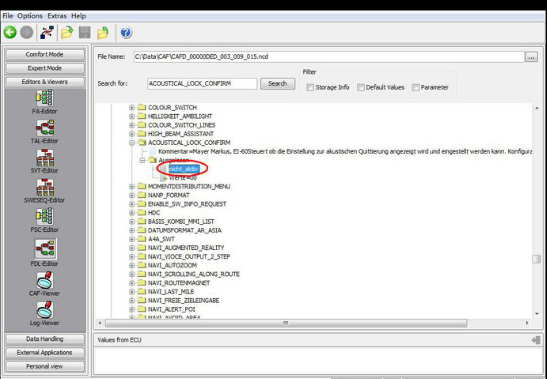The width and height of the screenshot is (547, 379).
Task: Click the Values from ECU panel pin icon
Action: (x=536, y=340)
